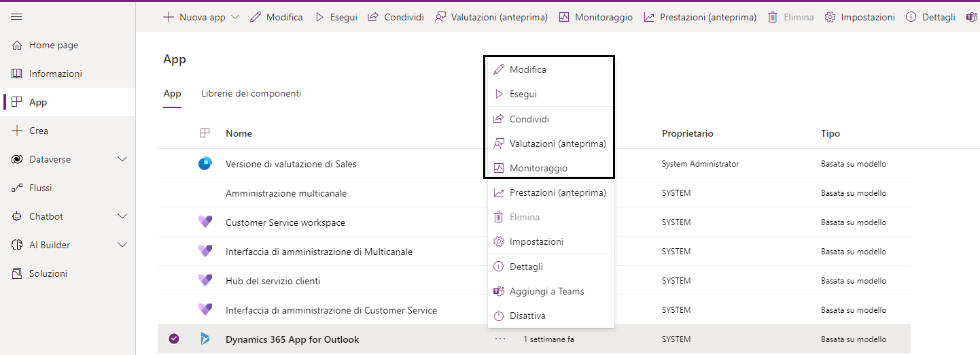This screenshot has width=980, height=355.
Task: Click Esegui in the top toolbar
Action: click(x=336, y=17)
